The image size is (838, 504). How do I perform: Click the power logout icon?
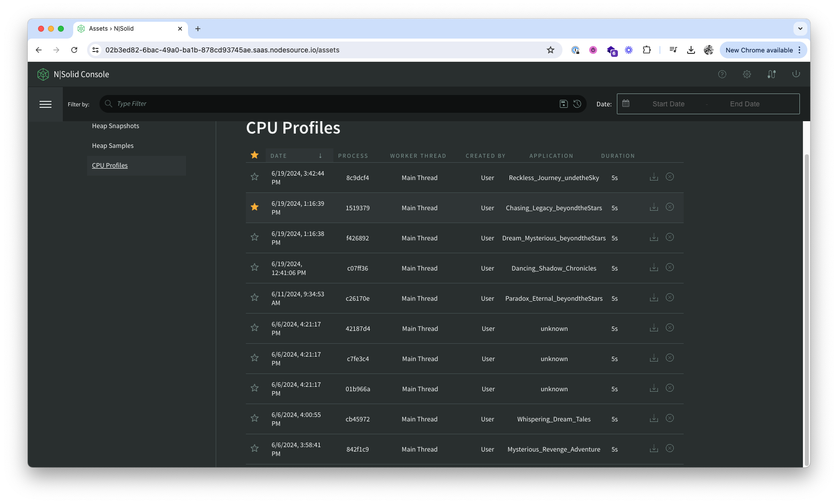[796, 74]
